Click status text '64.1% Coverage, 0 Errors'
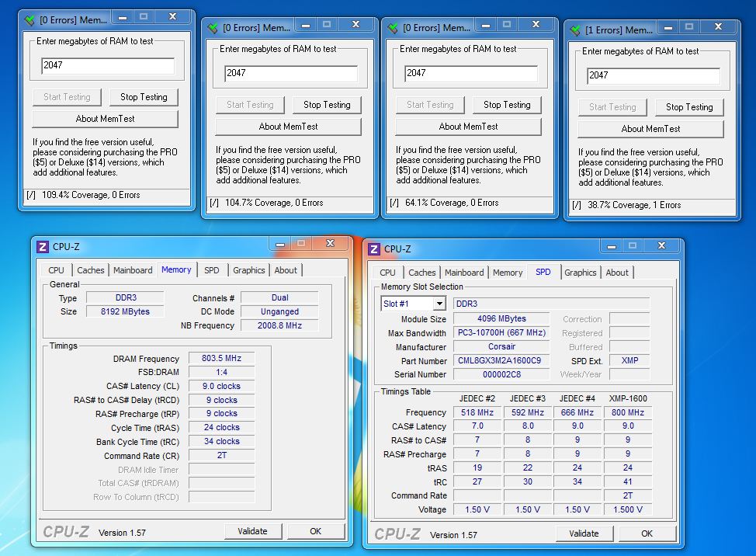756x556 pixels. (452, 203)
